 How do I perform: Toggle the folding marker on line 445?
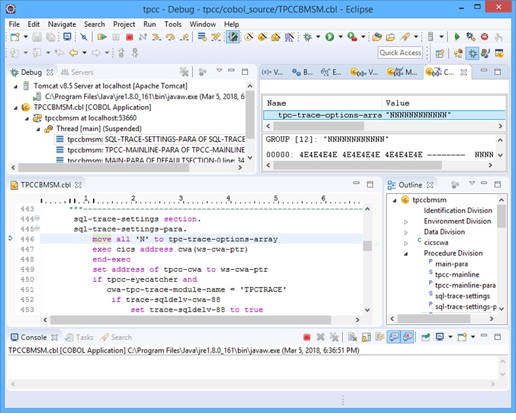pos(37,228)
